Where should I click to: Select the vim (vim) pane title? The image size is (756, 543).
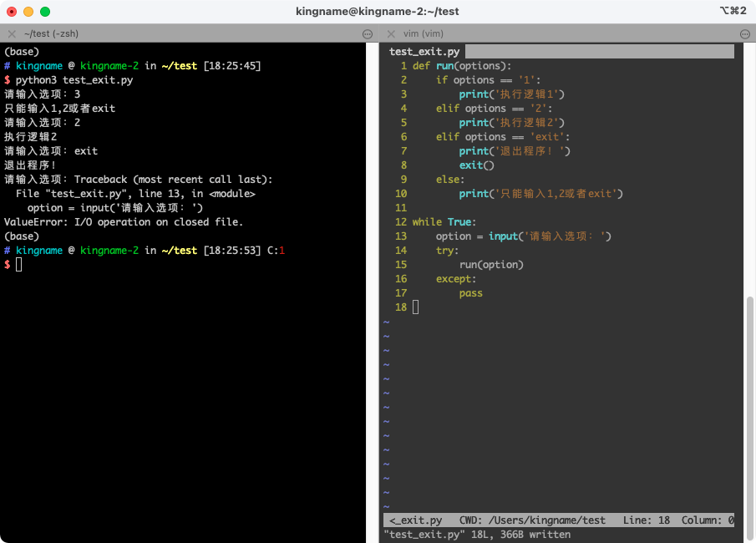click(x=423, y=34)
